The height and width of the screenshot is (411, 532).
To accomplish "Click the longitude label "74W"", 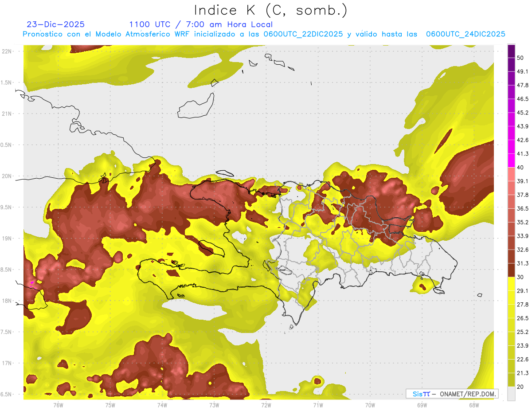I will coord(162,405).
